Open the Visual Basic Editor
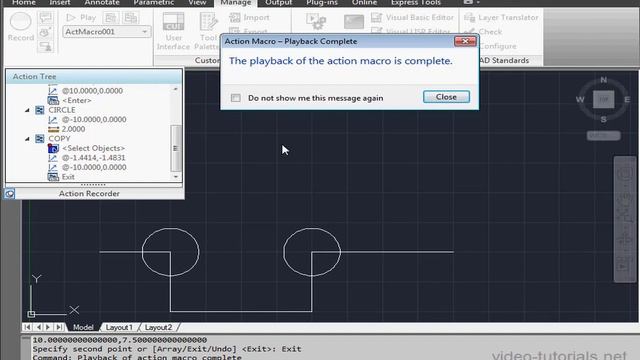Viewport: 640px width, 360px height. pyautogui.click(x=412, y=18)
